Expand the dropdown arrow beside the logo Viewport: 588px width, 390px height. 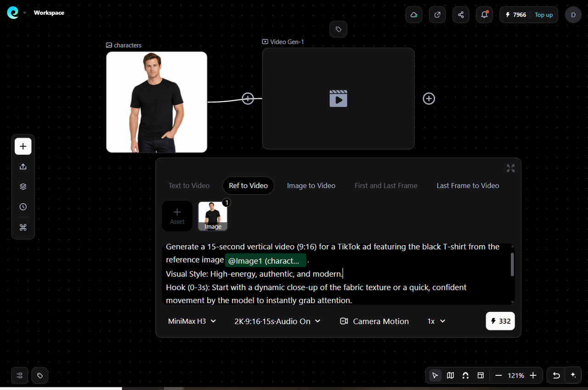tap(25, 13)
